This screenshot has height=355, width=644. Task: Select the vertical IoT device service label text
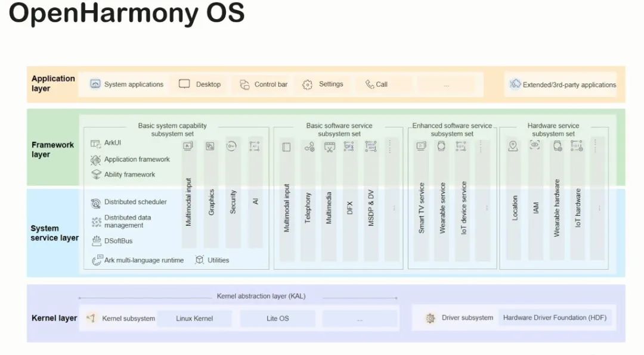pos(464,208)
